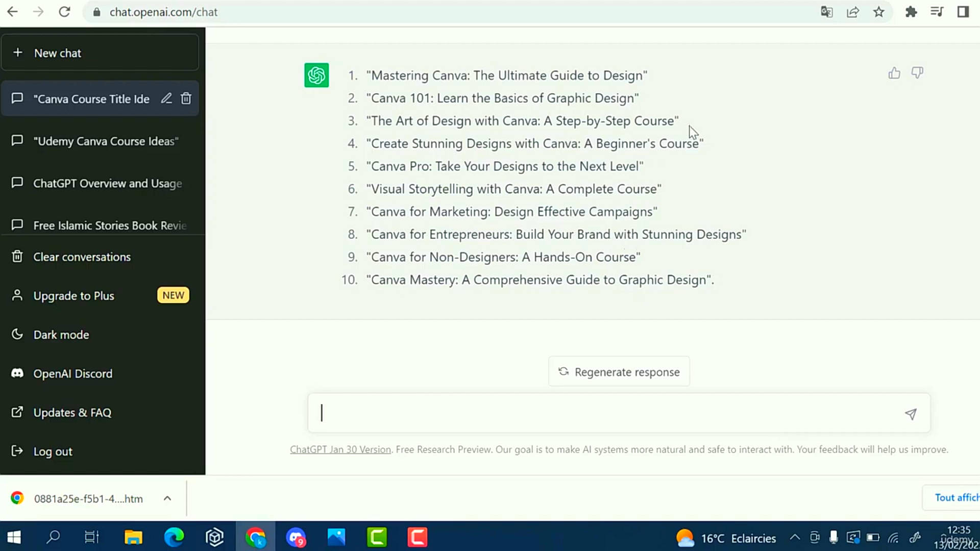
Task: Click the thumbs up icon on response
Action: click(x=894, y=73)
